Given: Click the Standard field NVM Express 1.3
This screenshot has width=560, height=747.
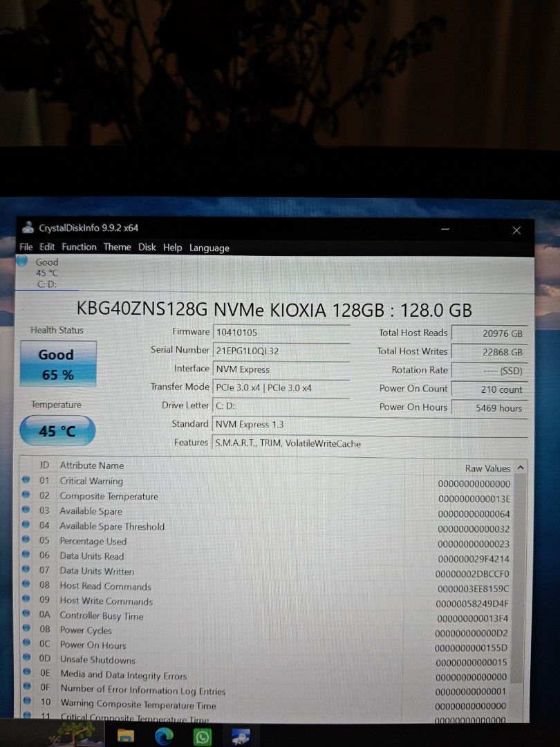Looking at the screenshot, I should coord(370,425).
